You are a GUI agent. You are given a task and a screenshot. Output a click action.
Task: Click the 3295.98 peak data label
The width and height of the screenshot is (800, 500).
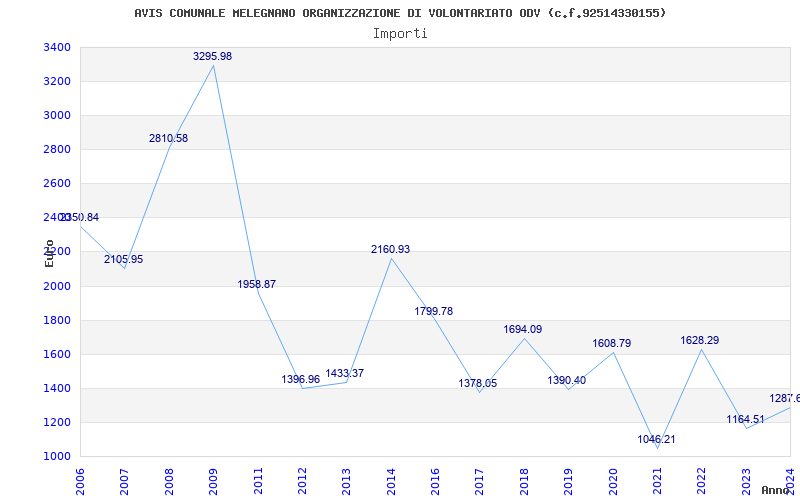[212, 57]
